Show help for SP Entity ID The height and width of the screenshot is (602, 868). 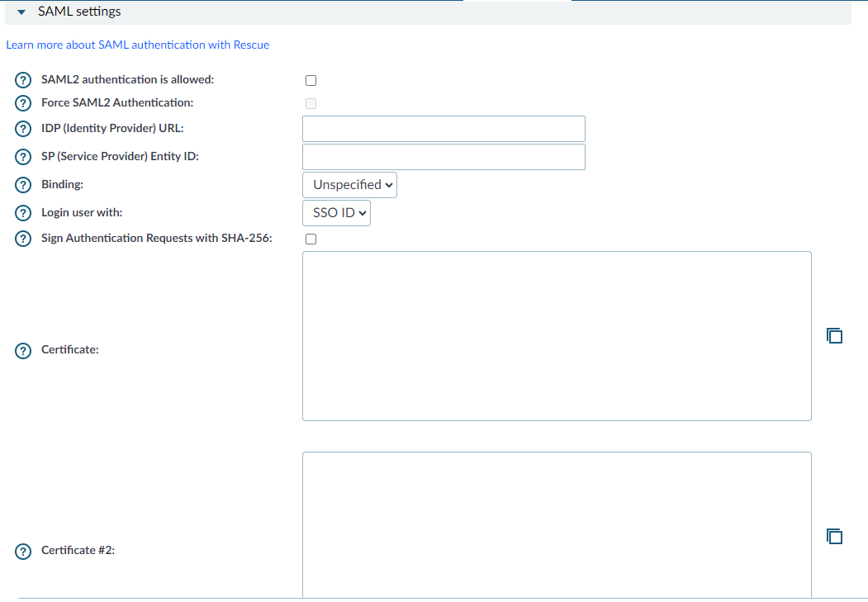tap(24, 157)
